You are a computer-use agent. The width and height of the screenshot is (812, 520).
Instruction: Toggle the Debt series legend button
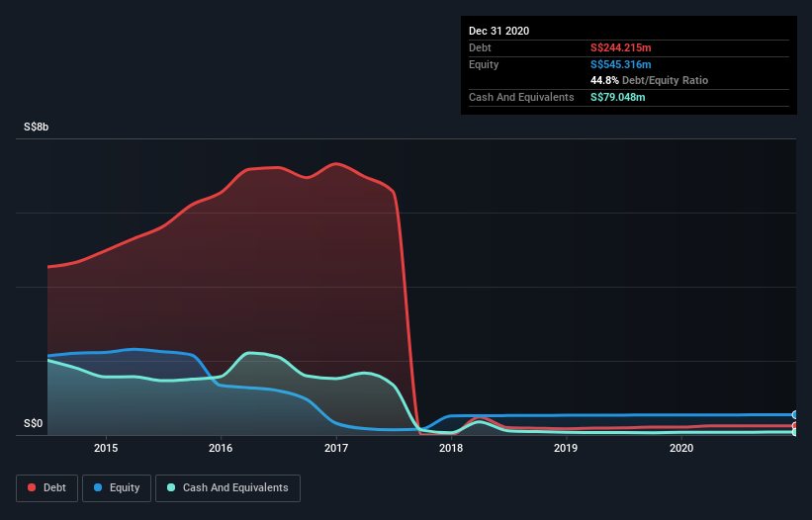tap(47, 488)
